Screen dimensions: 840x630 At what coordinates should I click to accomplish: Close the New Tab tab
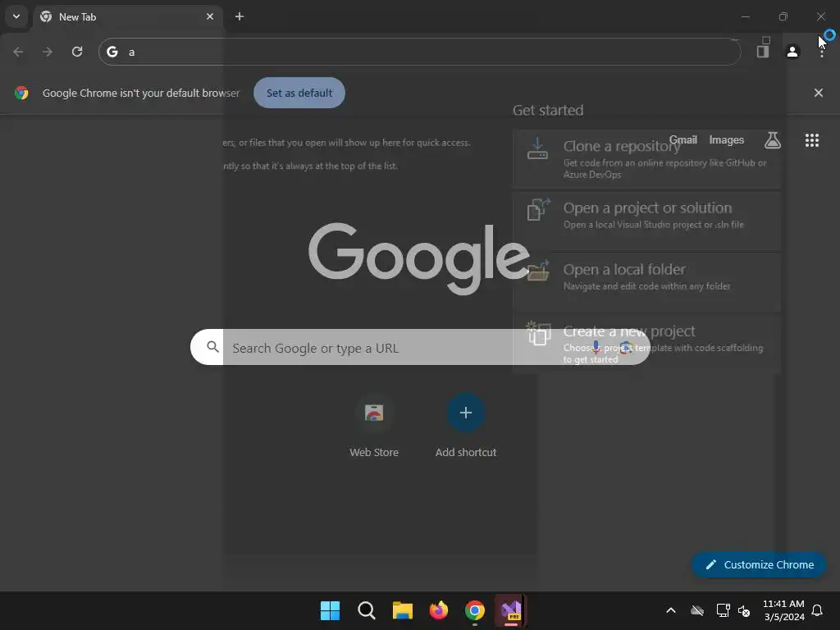pyautogui.click(x=210, y=16)
